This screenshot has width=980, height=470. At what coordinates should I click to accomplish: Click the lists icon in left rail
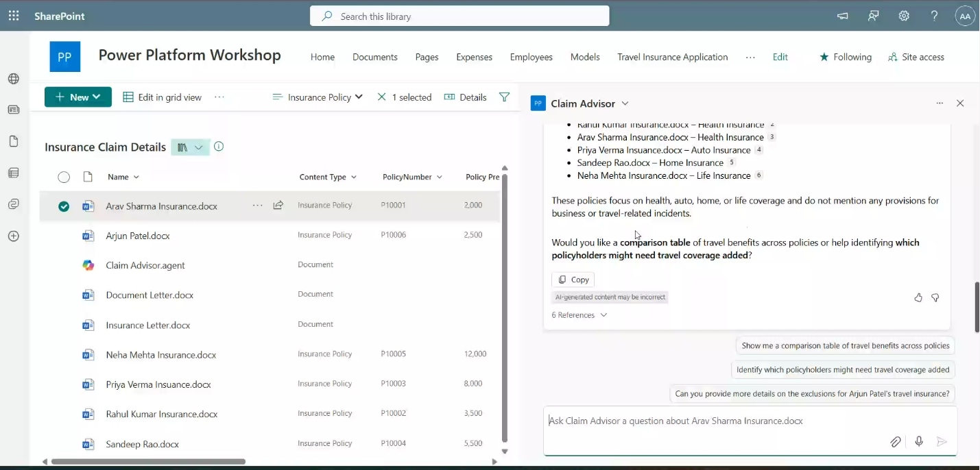tap(14, 173)
